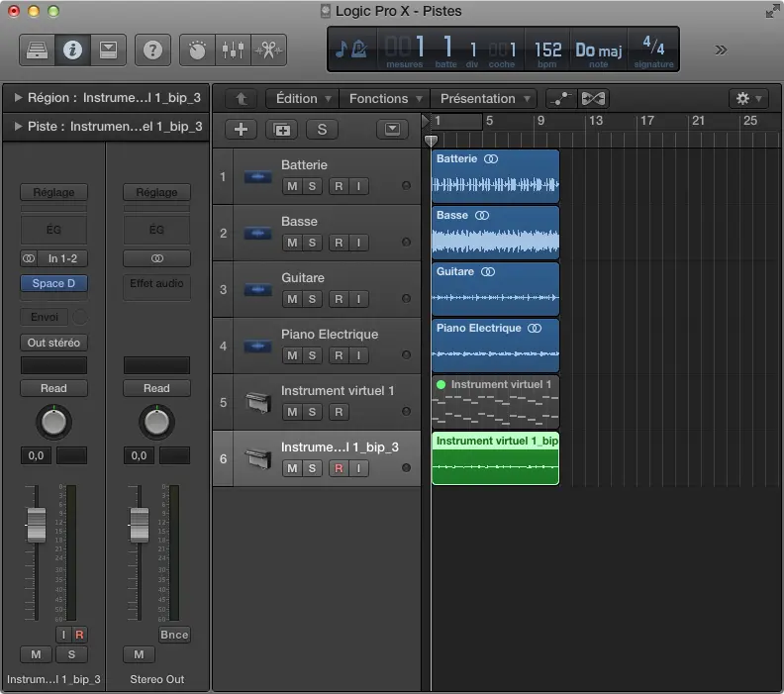Mute the Batterie track
Viewport: 784px width, 694px height.
(292, 186)
